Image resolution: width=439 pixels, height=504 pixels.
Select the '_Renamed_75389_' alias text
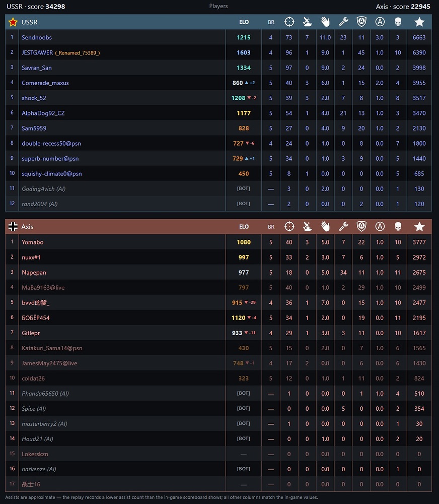pyautogui.click(x=78, y=53)
